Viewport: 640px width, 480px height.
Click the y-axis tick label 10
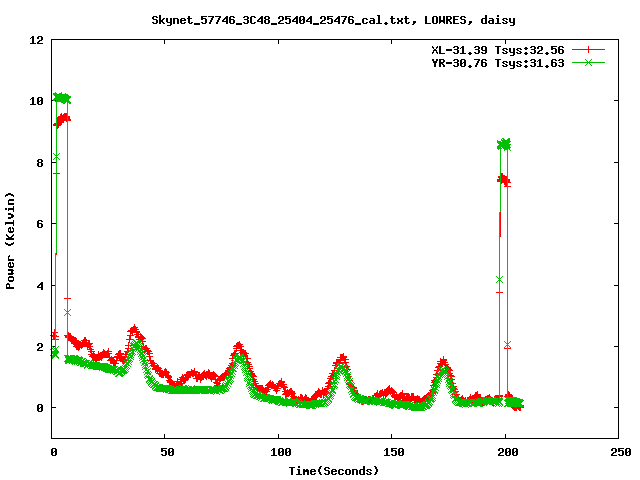36,101
